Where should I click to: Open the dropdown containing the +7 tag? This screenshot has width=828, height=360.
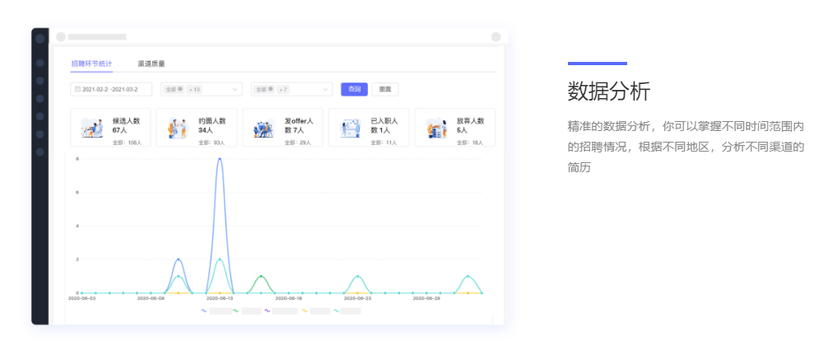click(291, 89)
